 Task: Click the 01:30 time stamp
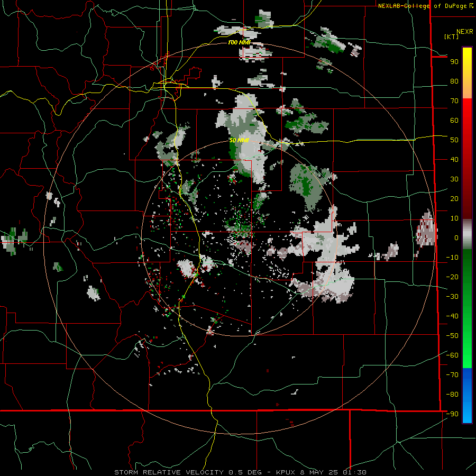tap(354, 472)
